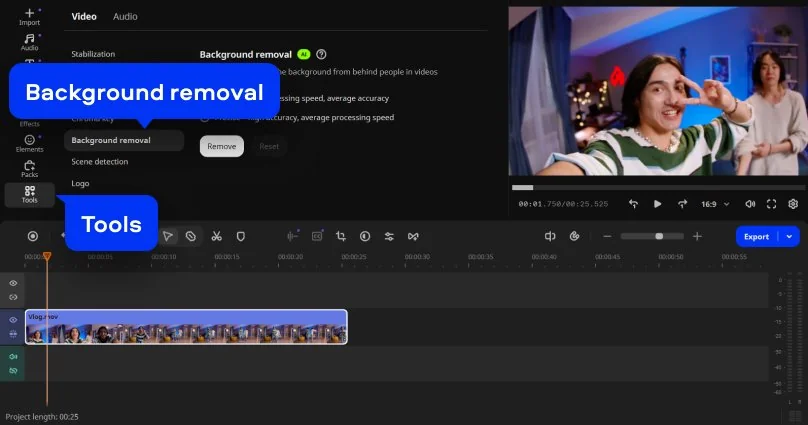
Task: Open the 16:9 aspect ratio dropdown
Action: (714, 204)
